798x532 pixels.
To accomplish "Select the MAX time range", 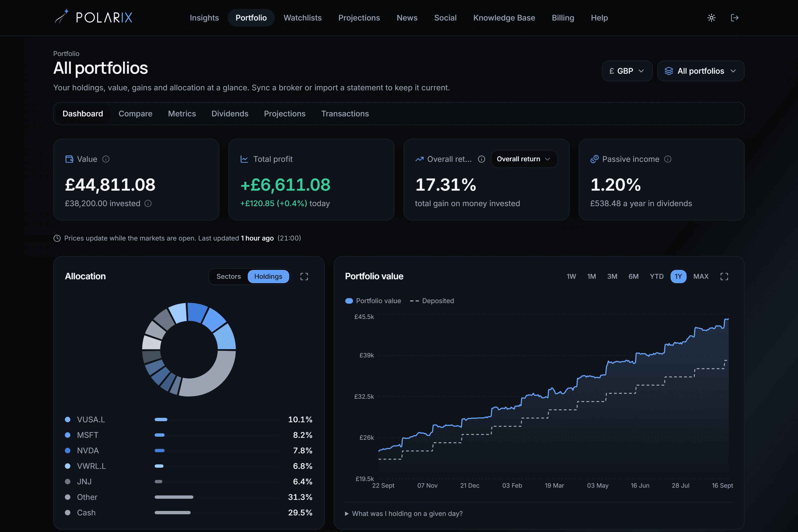I will click(x=701, y=277).
